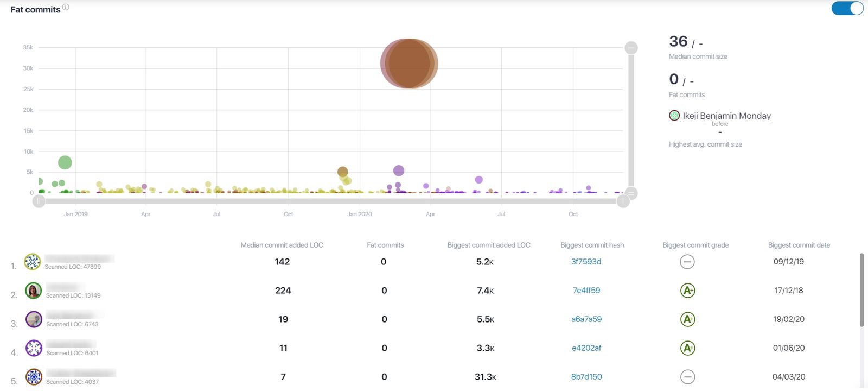
Task: Click the avatar with Scanned LOC 13149
Action: (34, 291)
